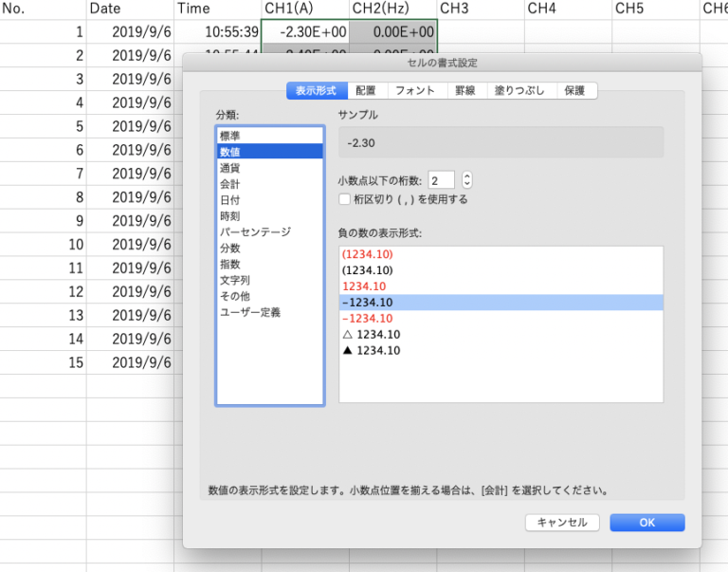Screen dimensions: 728x572
Task: Open the 保護 tab
Action: [575, 91]
